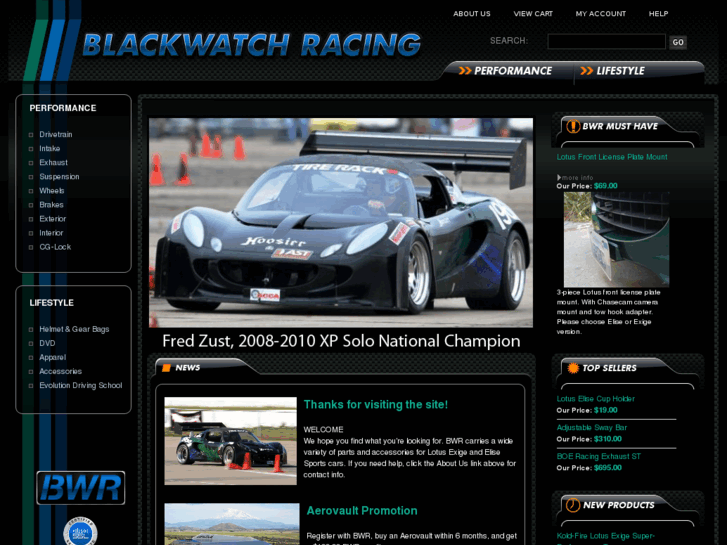The width and height of the screenshot is (727, 545).
Task: Click the Aerovault mountain landscape thumbnail
Action: coord(232,524)
